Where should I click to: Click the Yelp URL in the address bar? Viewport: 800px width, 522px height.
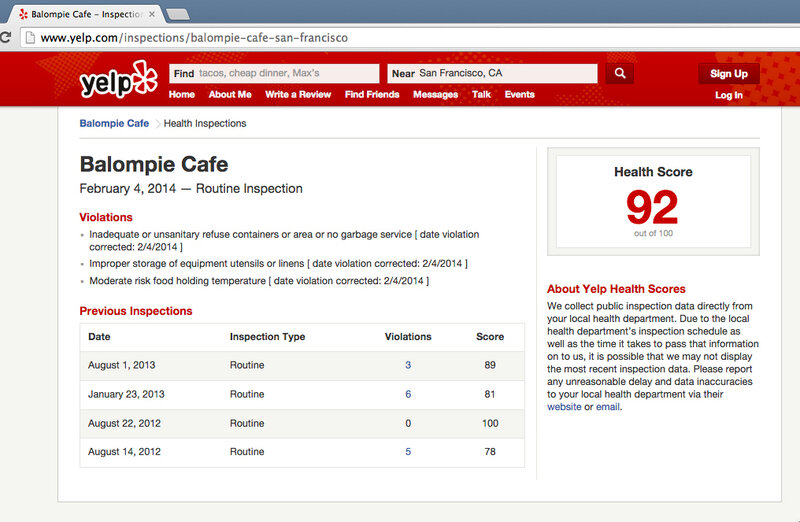click(x=194, y=38)
